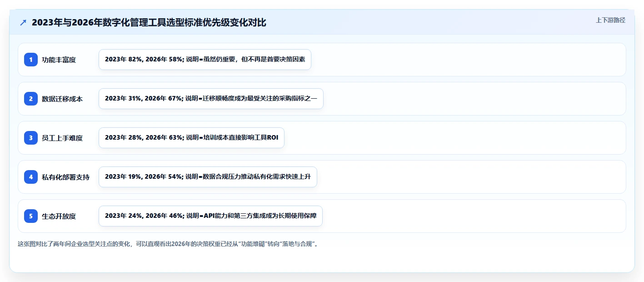This screenshot has width=644, height=282.
Task: Click the 员工上手难度 label
Action: 62,138
